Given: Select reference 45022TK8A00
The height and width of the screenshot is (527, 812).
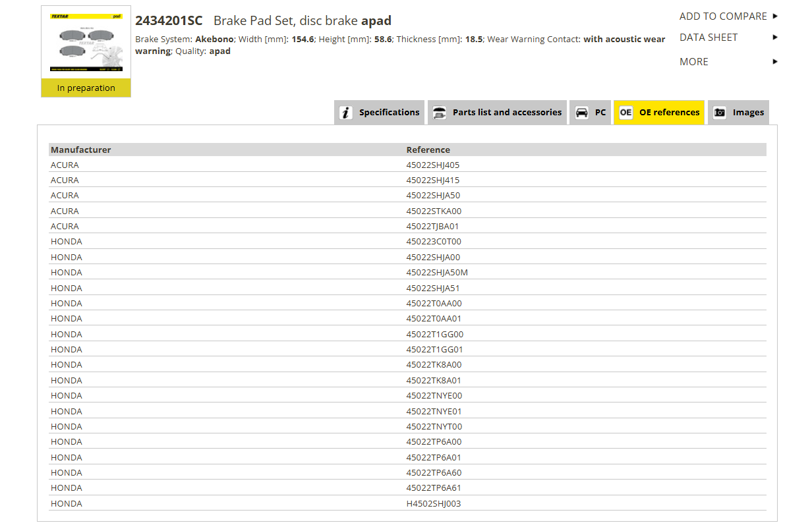Looking at the screenshot, I should click(434, 365).
